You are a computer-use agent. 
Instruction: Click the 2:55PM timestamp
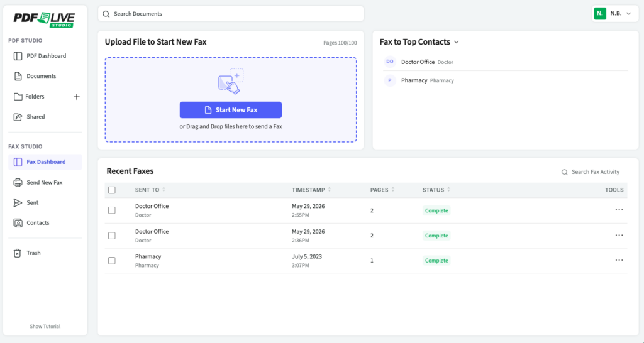click(x=300, y=215)
